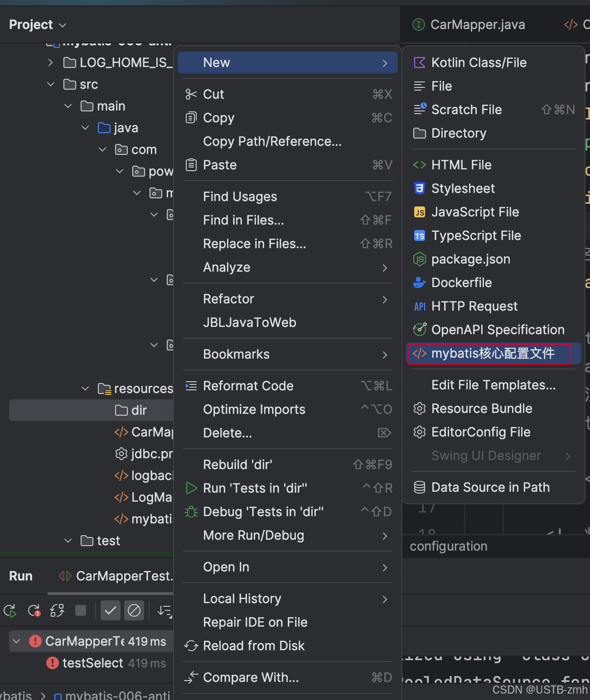Screen dimensions: 590x700
Task: Click Optimize Imports
Action: click(x=288, y=409)
